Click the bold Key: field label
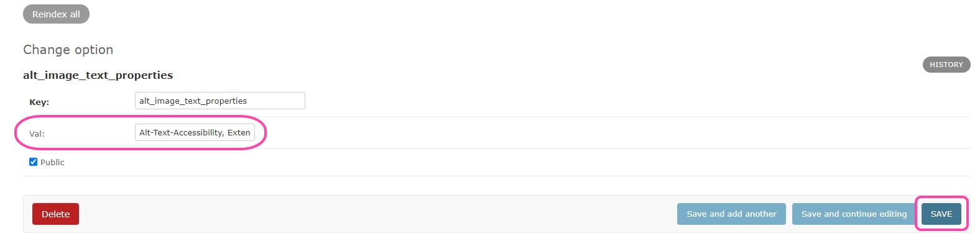 point(39,102)
